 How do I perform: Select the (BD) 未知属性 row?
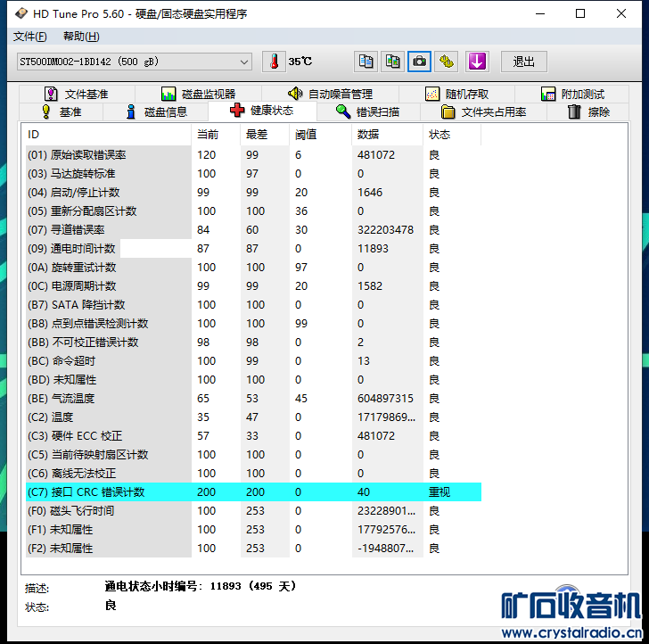point(253,380)
